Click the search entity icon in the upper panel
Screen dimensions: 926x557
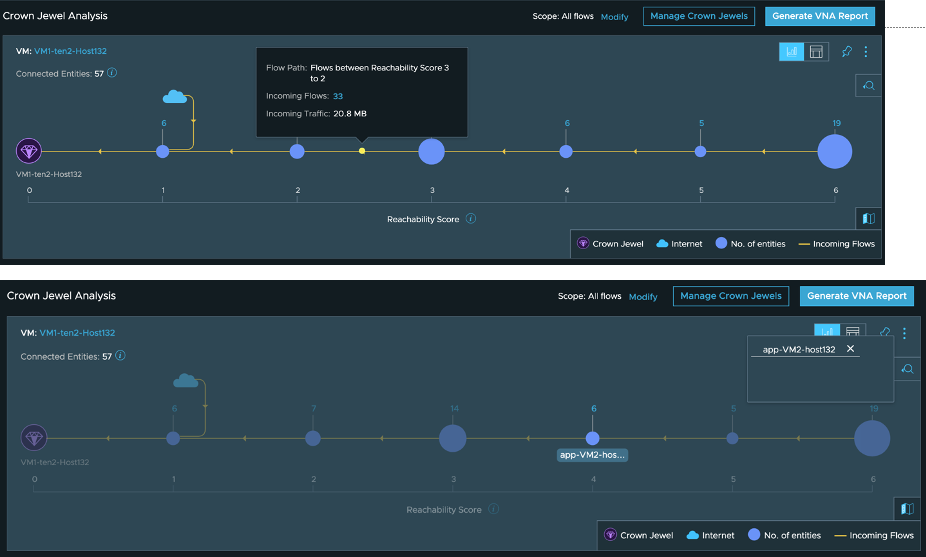click(x=868, y=86)
